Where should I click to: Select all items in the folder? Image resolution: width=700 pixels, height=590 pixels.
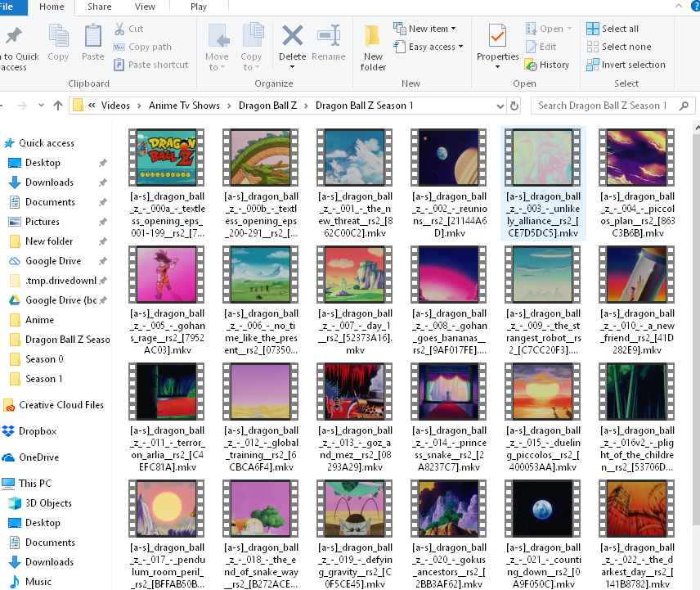(x=612, y=28)
